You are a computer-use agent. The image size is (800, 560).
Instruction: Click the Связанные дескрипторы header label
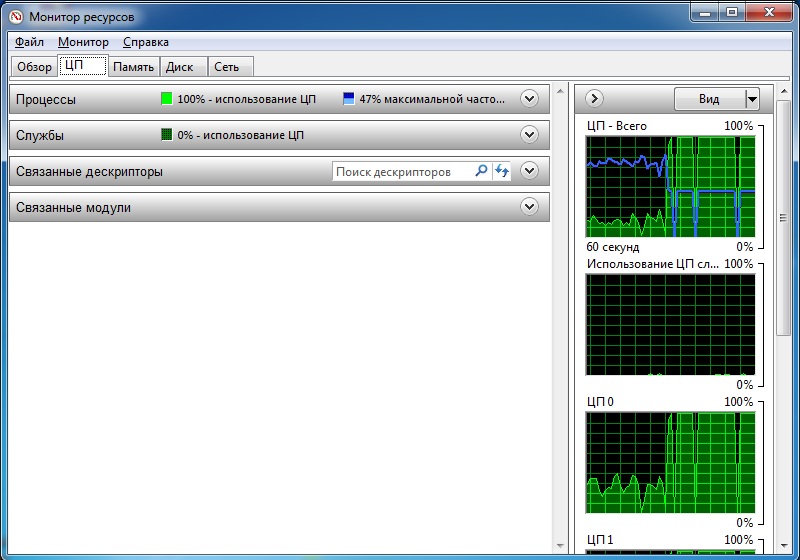point(89,171)
